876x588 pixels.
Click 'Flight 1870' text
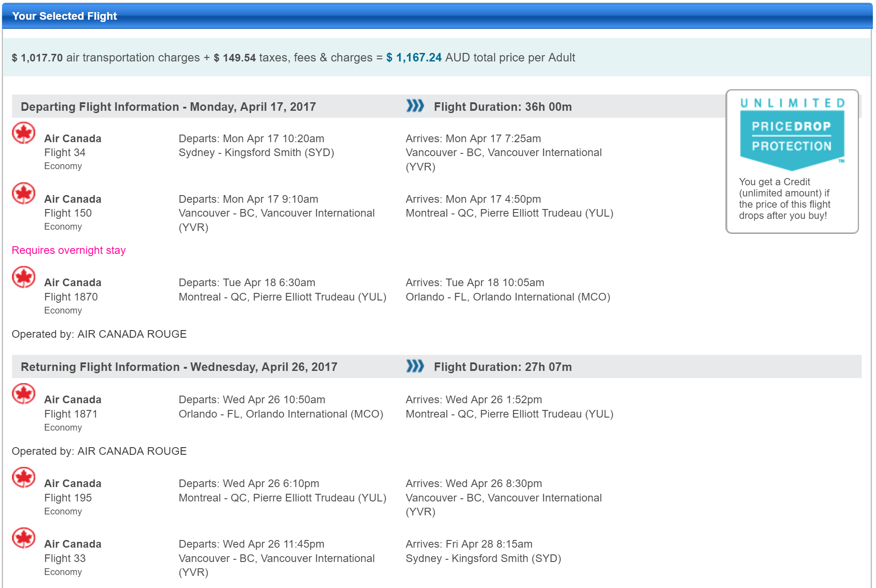click(x=71, y=297)
